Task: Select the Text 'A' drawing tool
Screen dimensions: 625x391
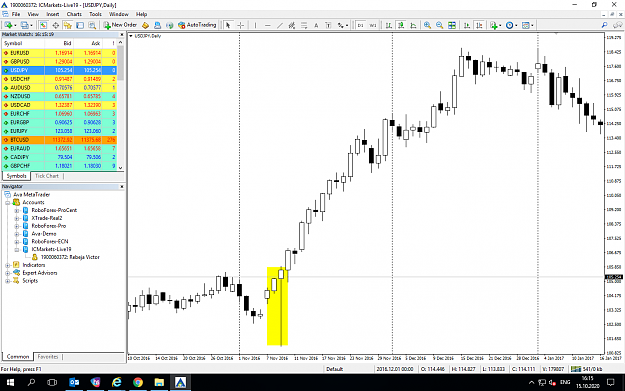Action: pyautogui.click(x=316, y=25)
